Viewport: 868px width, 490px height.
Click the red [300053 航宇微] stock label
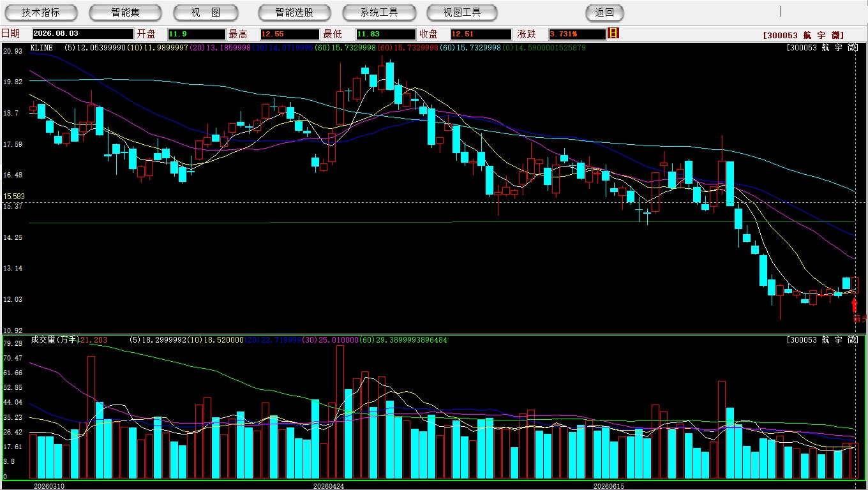[x=804, y=35]
